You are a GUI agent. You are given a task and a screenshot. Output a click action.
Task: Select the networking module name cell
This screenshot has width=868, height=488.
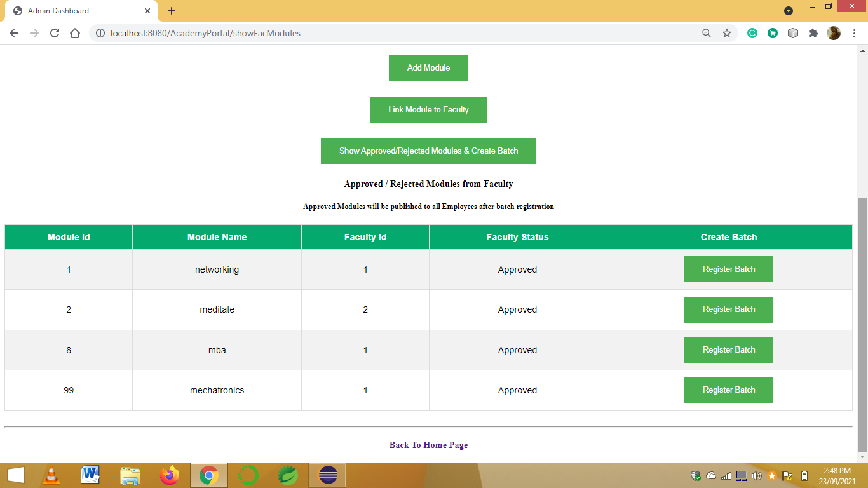tap(217, 269)
